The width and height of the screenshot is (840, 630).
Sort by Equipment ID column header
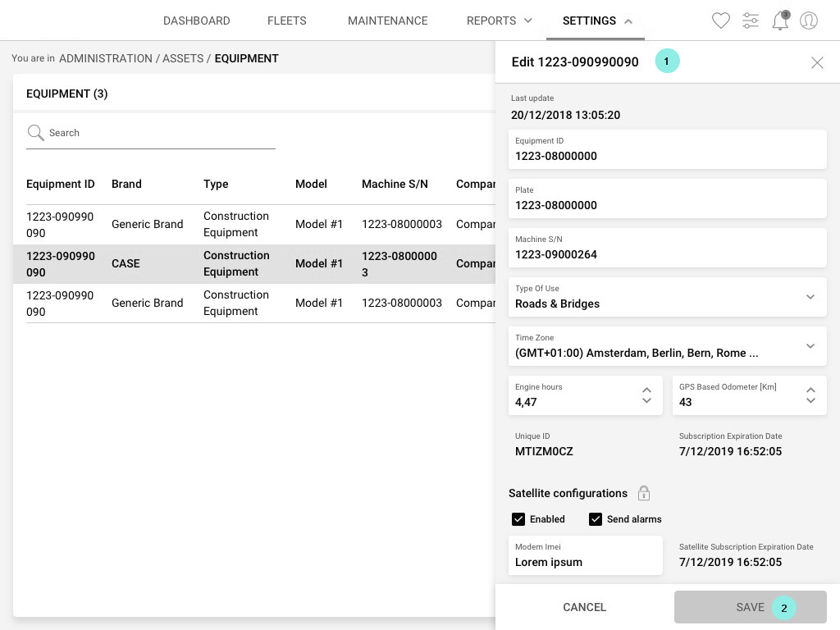[61, 184]
